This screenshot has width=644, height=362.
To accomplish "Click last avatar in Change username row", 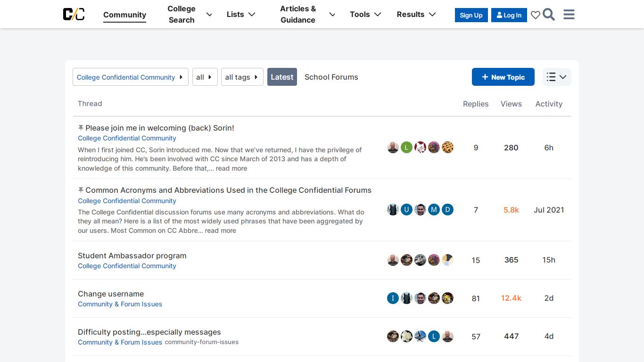I will [x=448, y=298].
